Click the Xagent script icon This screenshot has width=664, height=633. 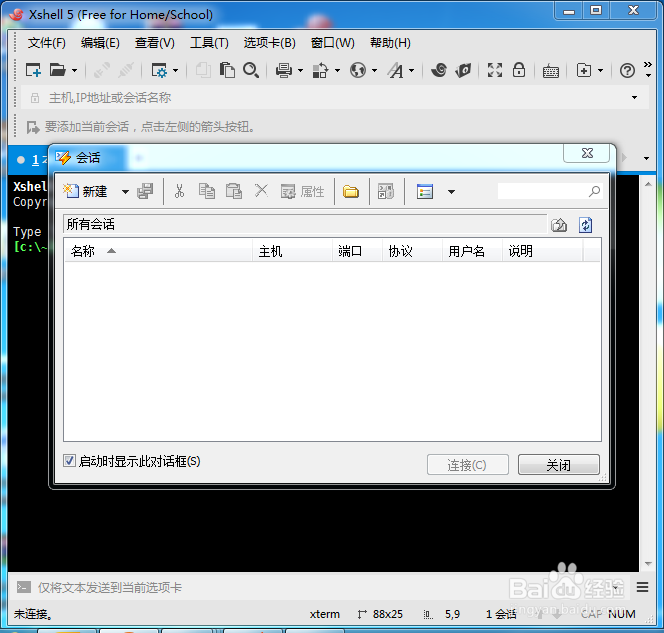463,70
